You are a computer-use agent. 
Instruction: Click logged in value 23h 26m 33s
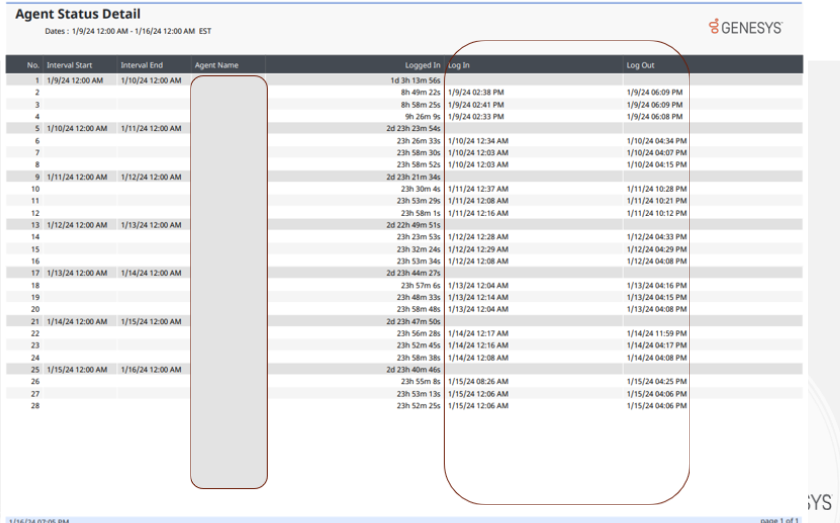tap(418, 141)
